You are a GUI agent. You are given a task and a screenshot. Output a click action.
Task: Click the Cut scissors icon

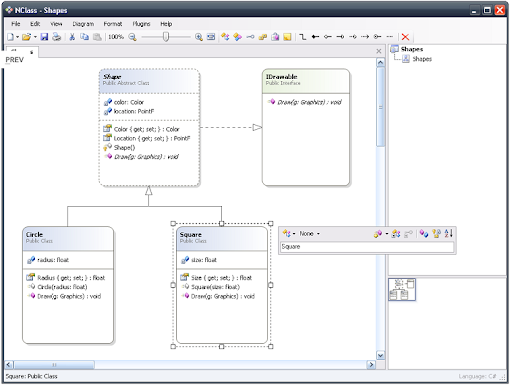pyautogui.click(x=72, y=37)
